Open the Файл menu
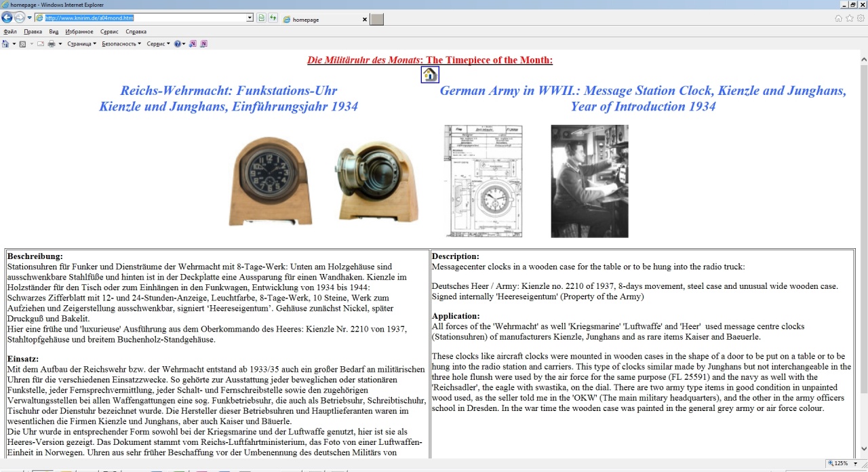 tap(10, 31)
